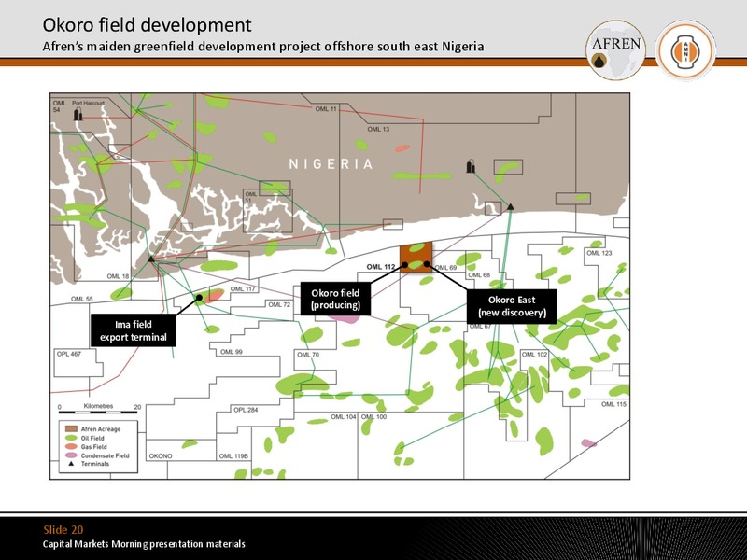
Task: Click the OML 99 label
Action: pyautogui.click(x=231, y=352)
